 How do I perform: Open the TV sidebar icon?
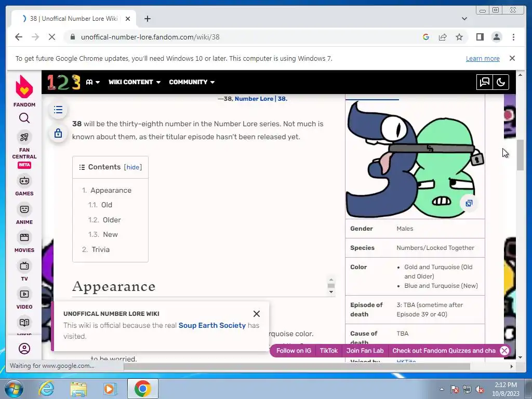tap(24, 265)
